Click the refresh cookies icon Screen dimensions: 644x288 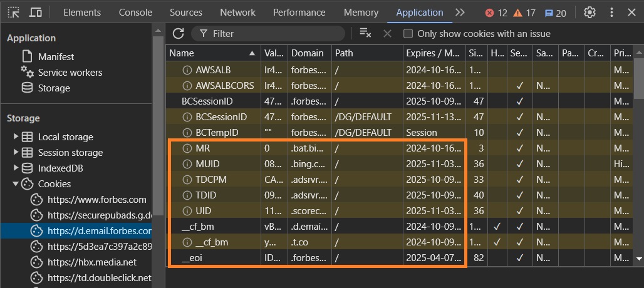coord(178,34)
